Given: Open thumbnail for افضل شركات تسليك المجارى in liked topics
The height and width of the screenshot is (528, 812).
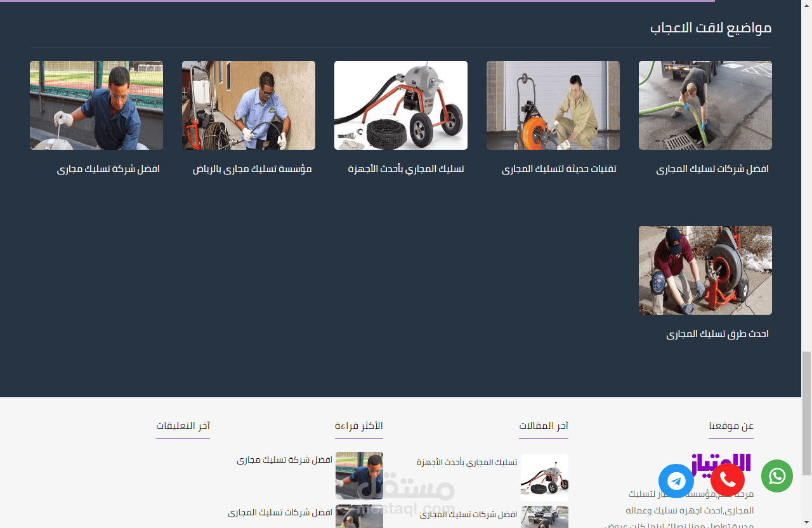Looking at the screenshot, I should 705,105.
